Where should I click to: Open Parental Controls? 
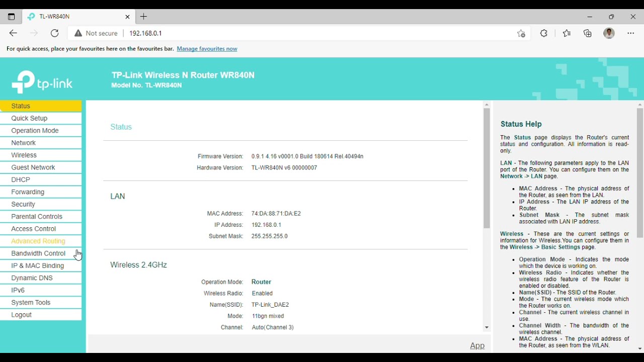(x=41, y=217)
